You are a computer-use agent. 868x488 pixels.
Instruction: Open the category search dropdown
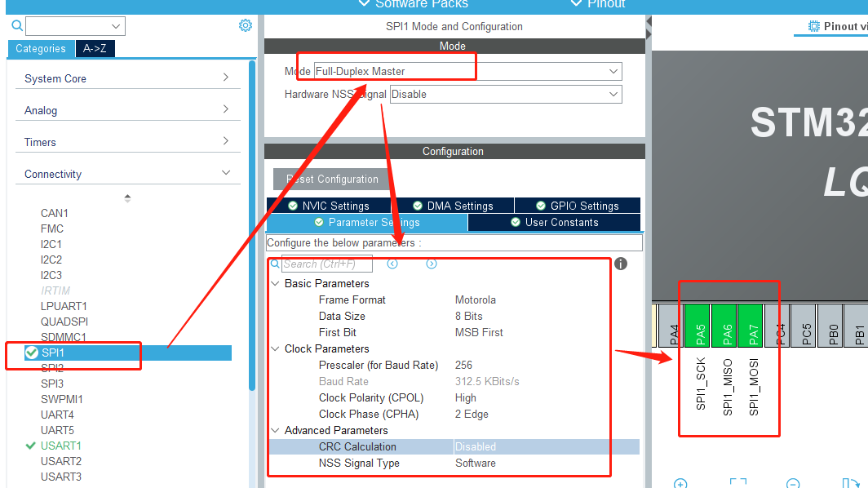coord(115,26)
